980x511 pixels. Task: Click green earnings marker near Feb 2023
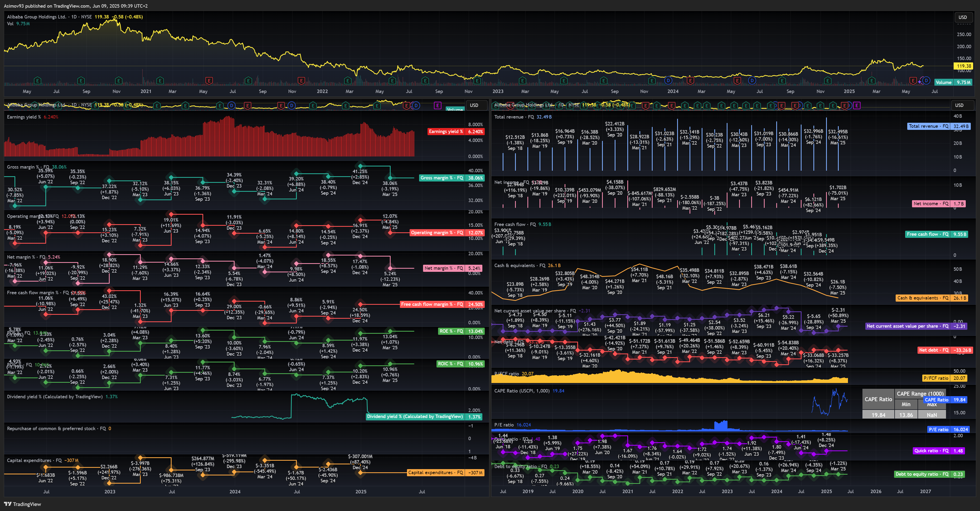(523, 81)
